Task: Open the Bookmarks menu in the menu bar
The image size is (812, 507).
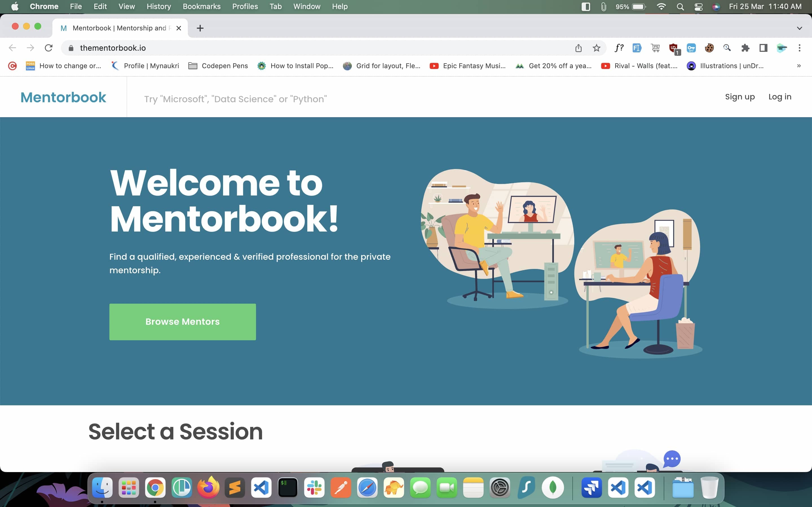Action: (201, 6)
